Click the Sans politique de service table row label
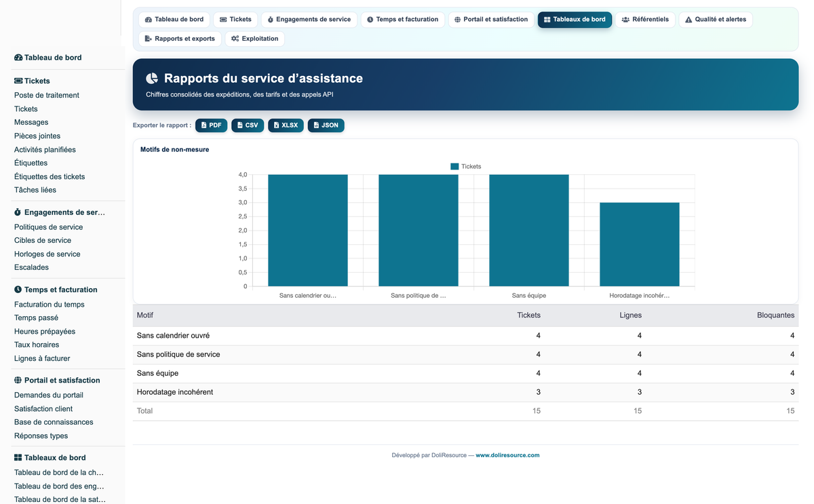This screenshot has width=814, height=504. tap(178, 355)
